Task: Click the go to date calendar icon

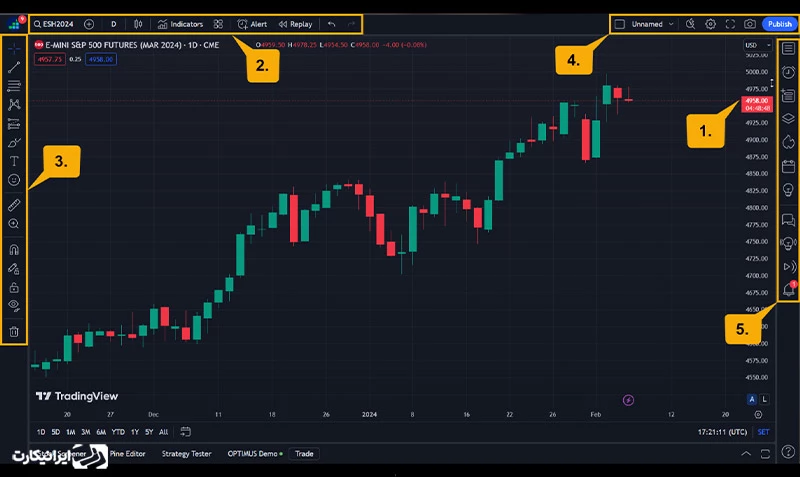Action: [x=185, y=432]
